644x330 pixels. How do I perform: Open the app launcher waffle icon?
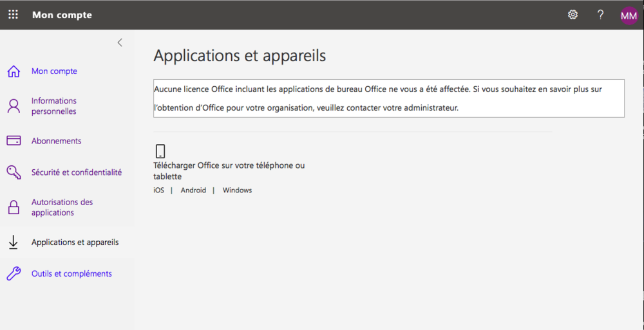[13, 15]
